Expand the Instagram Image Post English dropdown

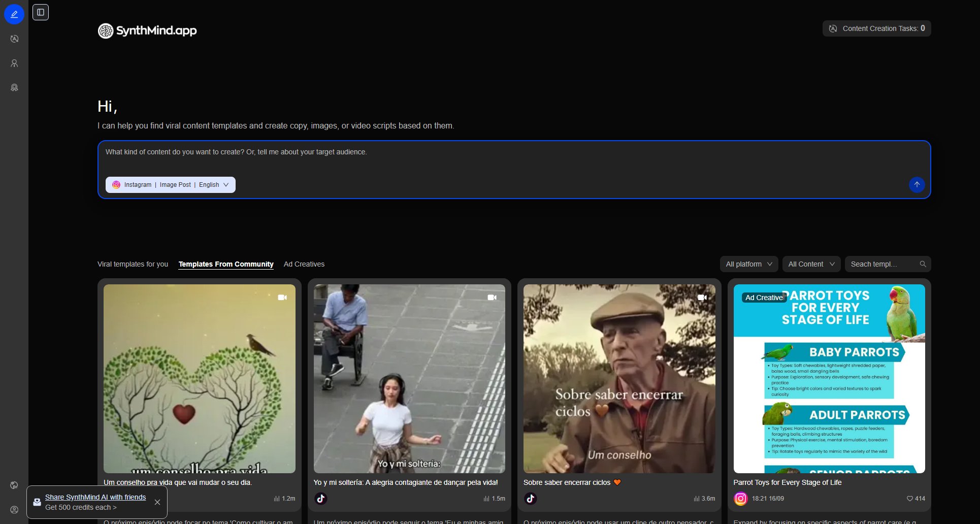point(171,185)
